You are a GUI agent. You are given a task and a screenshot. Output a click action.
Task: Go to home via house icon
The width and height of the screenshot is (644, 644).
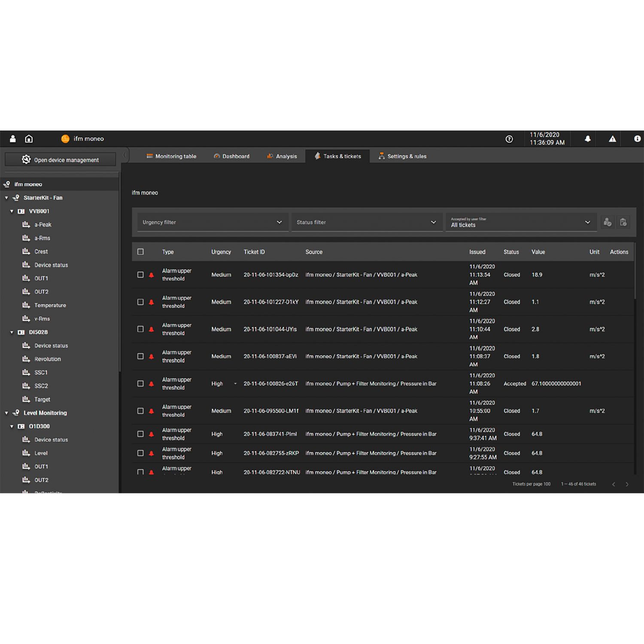point(29,139)
